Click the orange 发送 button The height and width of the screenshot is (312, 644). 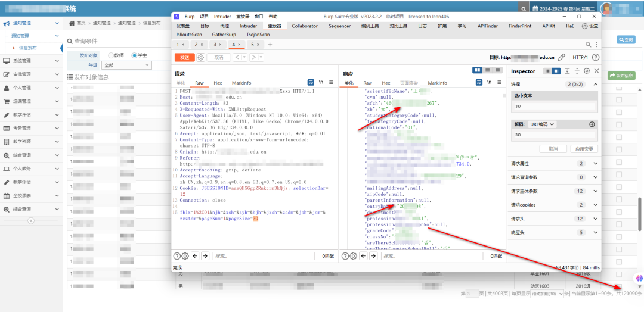[184, 57]
